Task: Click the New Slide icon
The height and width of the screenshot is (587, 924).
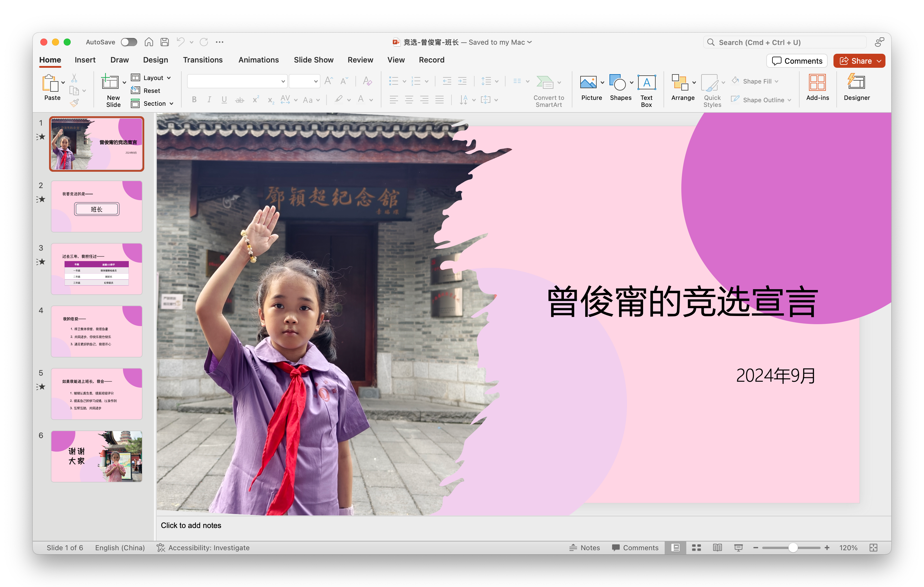Action: 110,82
